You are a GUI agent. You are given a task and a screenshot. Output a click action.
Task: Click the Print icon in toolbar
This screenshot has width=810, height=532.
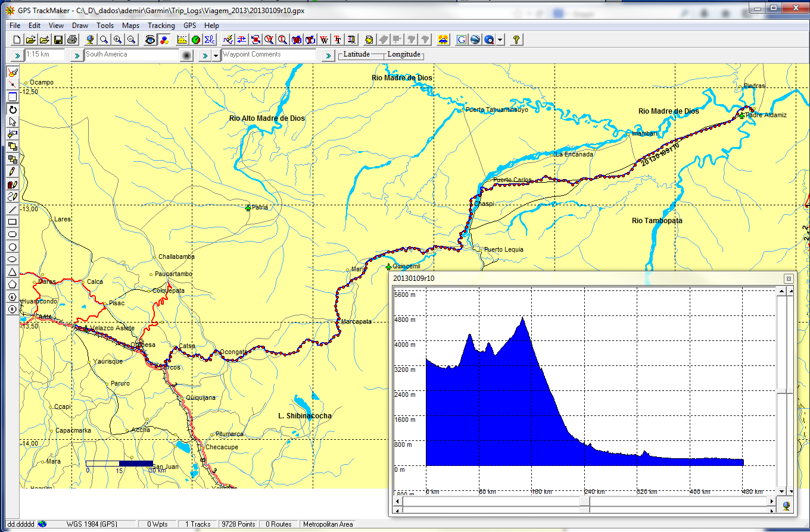tap(72, 40)
